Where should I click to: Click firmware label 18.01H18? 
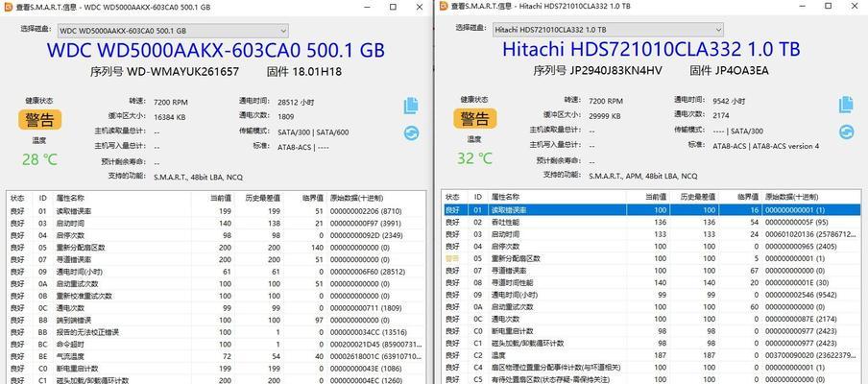point(317,72)
